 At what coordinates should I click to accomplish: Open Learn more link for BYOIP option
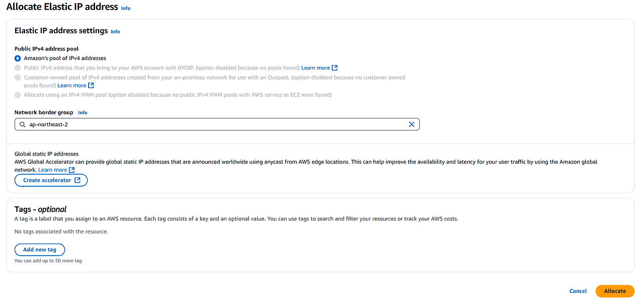[x=315, y=68]
